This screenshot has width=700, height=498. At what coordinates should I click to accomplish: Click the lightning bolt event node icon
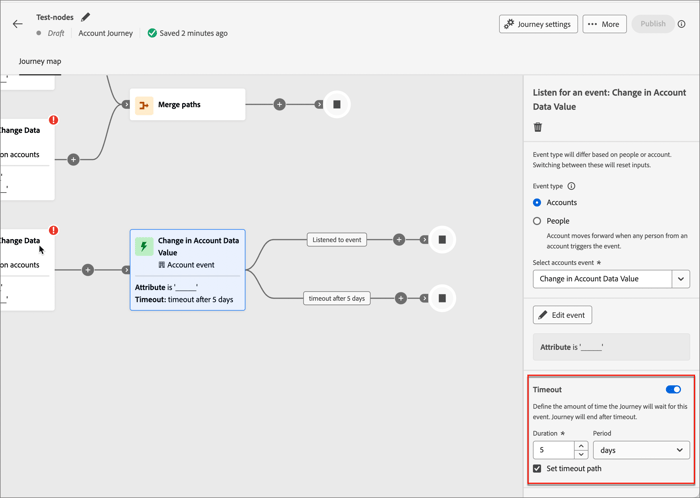click(x=144, y=246)
